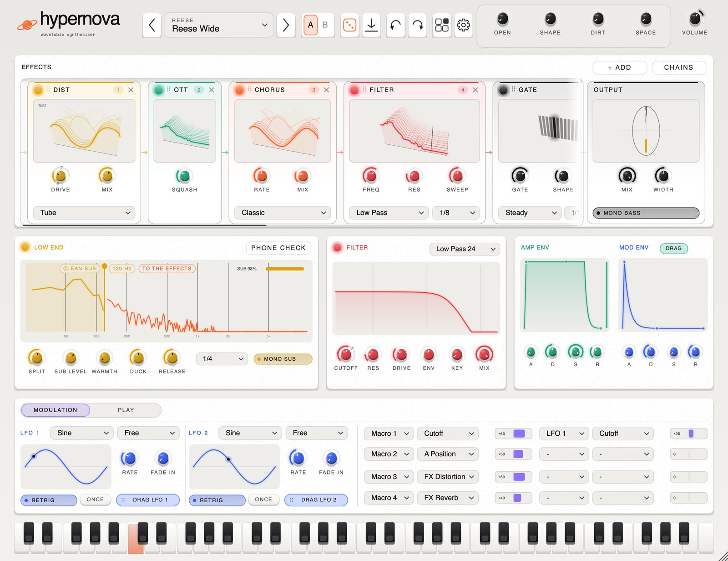Viewport: 728px width, 561px height.
Task: Click the filter CUTOFF knob
Action: [346, 354]
